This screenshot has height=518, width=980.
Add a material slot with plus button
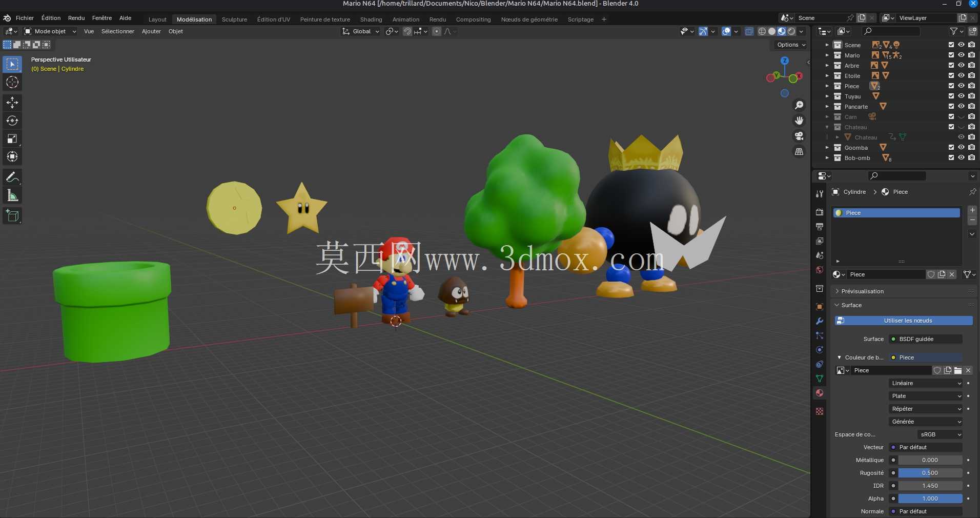click(x=972, y=210)
